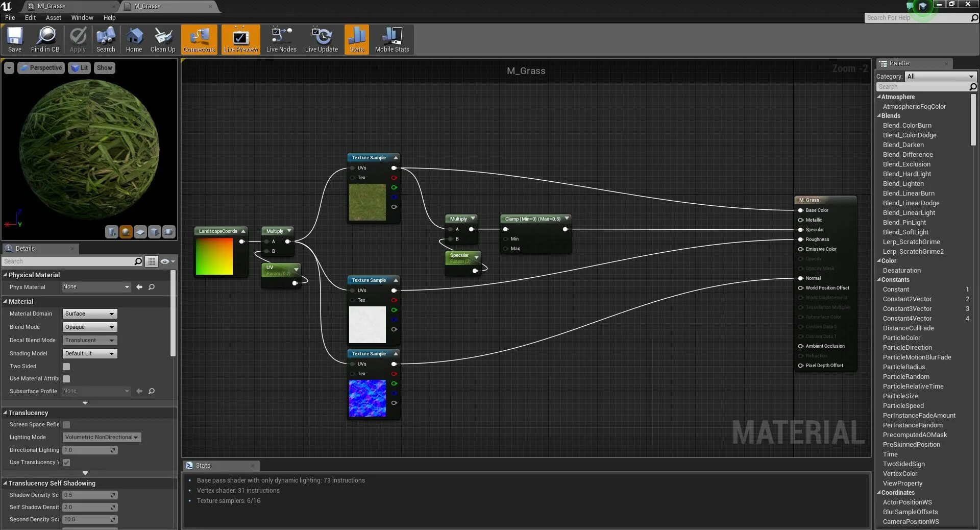980x530 pixels.
Task: Toggle the Connectors toolbar button
Action: (199, 40)
